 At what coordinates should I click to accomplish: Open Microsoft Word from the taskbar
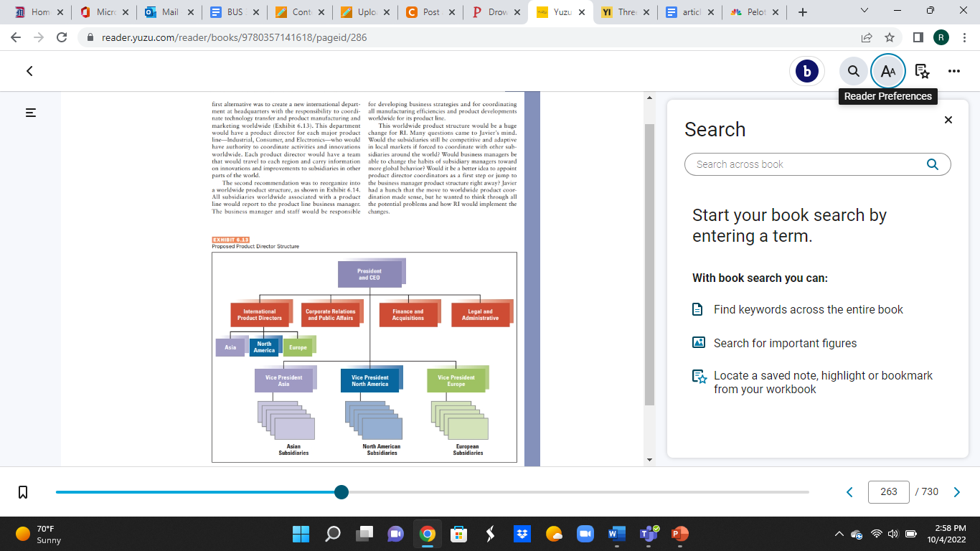pyautogui.click(x=617, y=534)
